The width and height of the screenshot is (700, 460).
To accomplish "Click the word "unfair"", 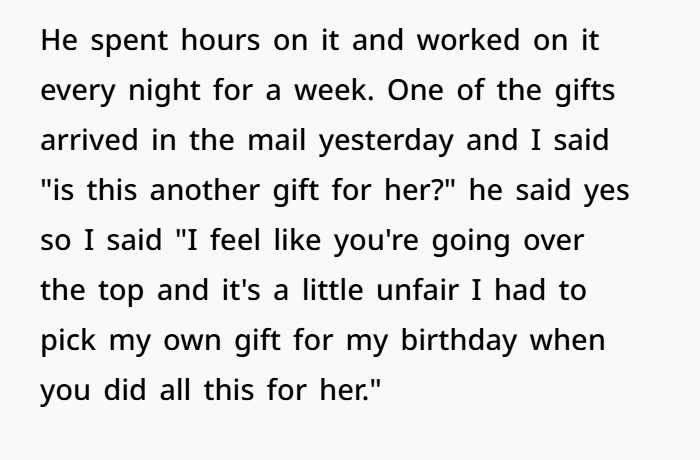I will pyautogui.click(x=417, y=290).
